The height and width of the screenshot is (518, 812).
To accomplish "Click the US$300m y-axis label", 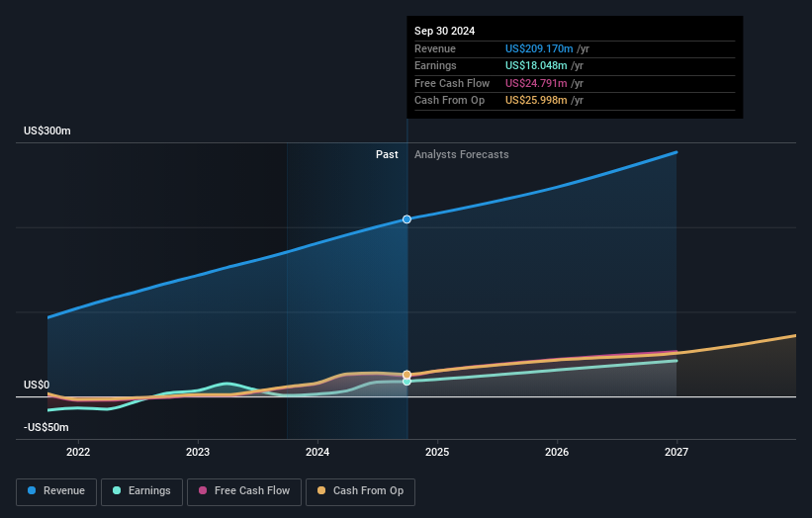I will (x=47, y=130).
